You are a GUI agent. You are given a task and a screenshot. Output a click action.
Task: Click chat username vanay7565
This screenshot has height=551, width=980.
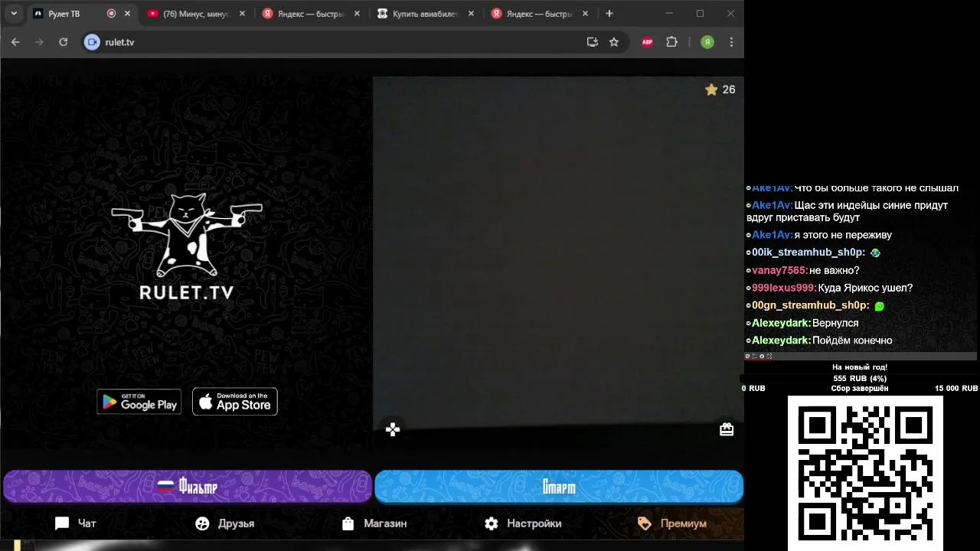[779, 270]
